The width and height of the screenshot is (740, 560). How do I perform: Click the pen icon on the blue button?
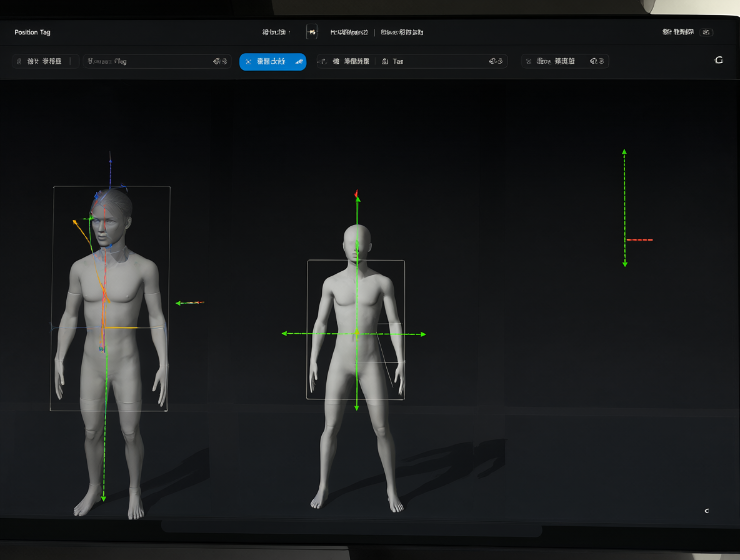click(299, 61)
